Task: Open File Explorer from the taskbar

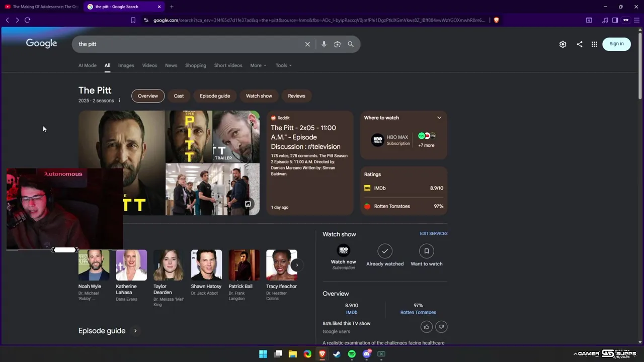Action: click(293, 354)
